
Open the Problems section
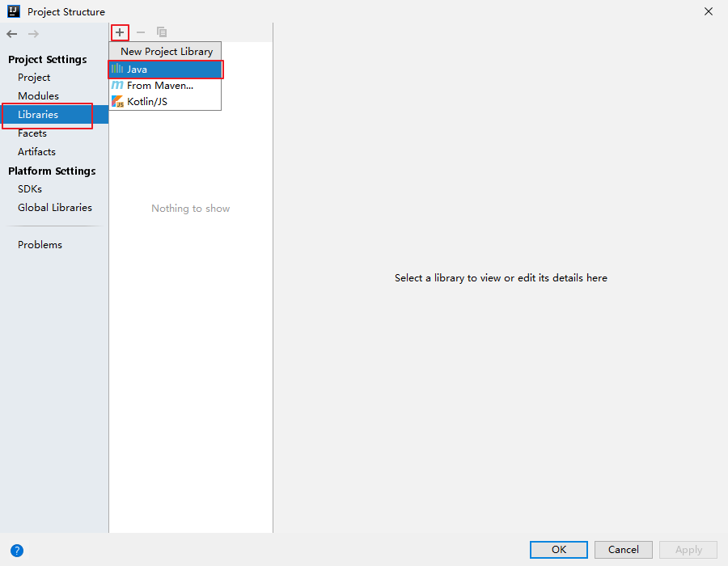(40, 244)
